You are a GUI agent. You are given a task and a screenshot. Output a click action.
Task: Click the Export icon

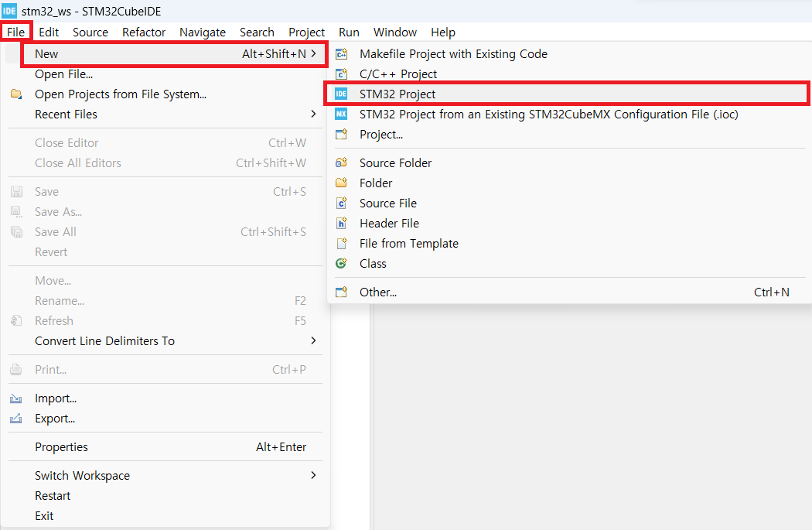pos(16,418)
